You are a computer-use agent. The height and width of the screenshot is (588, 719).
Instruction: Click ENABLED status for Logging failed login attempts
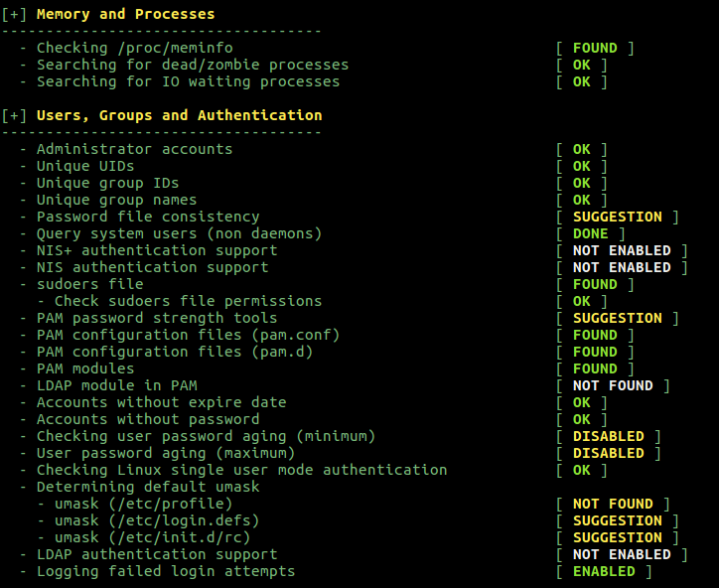coord(604,571)
